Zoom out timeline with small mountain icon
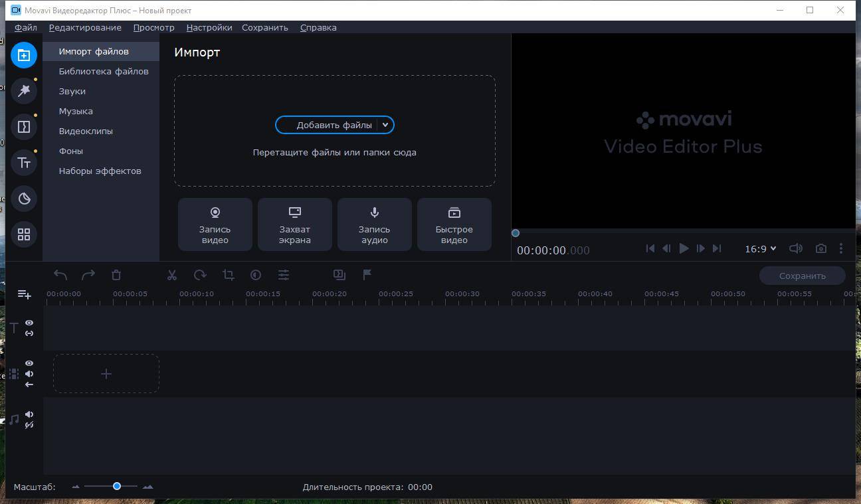Image resolution: width=861 pixels, height=504 pixels. (76, 487)
